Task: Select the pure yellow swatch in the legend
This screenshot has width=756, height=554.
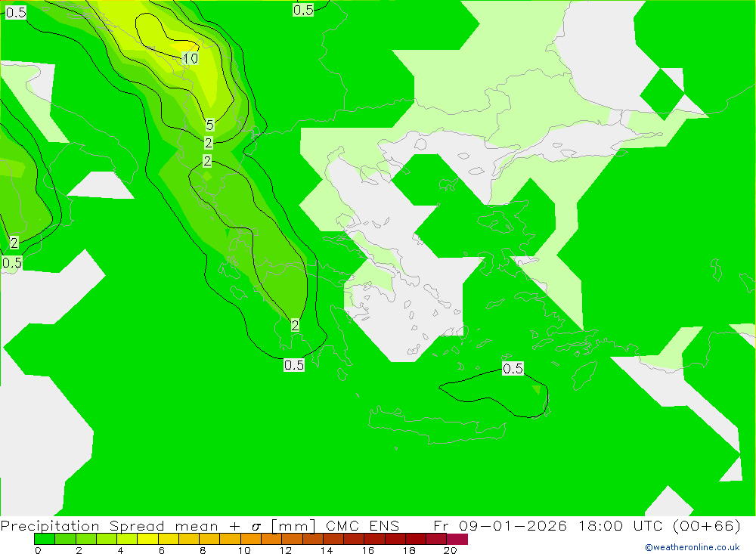Action: pyautogui.click(x=147, y=539)
